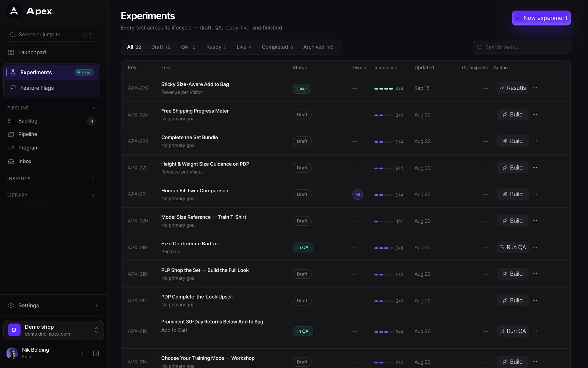Open more options for APX-224
The image size is (588, 368).
535,114
